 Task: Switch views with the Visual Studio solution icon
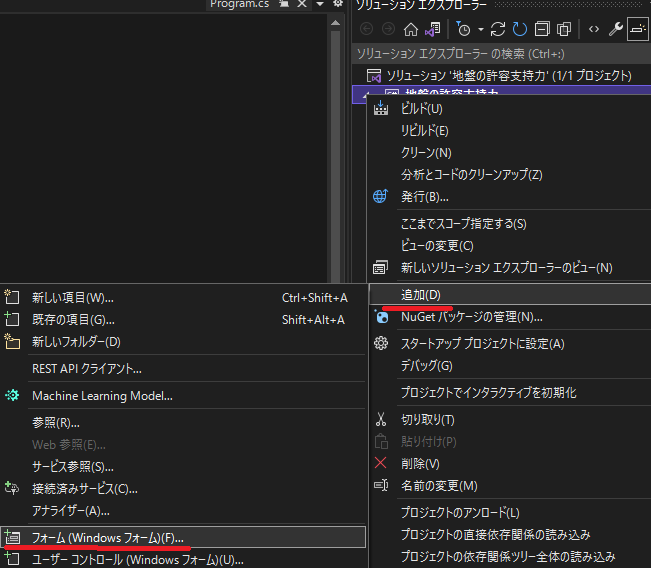[433, 29]
